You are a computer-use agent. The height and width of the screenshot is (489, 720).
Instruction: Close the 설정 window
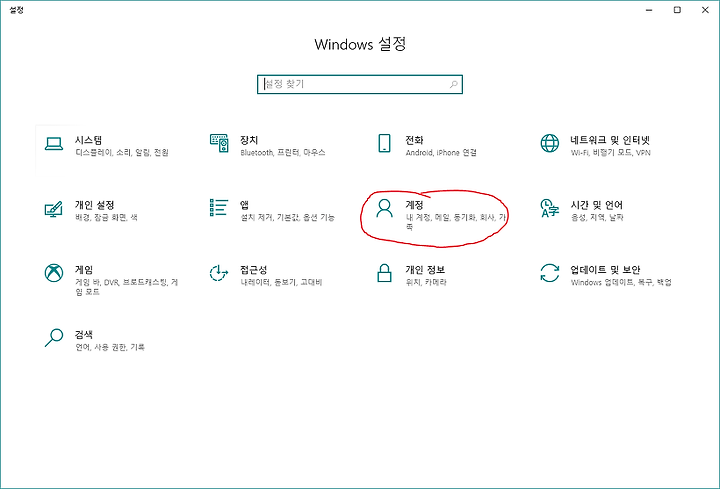click(705, 10)
